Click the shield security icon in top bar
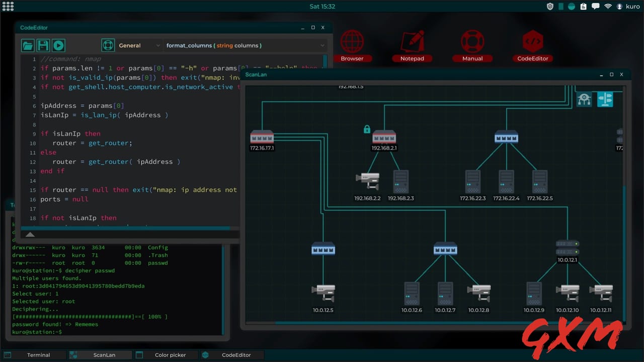The width and height of the screenshot is (644, 362). coord(550,6)
